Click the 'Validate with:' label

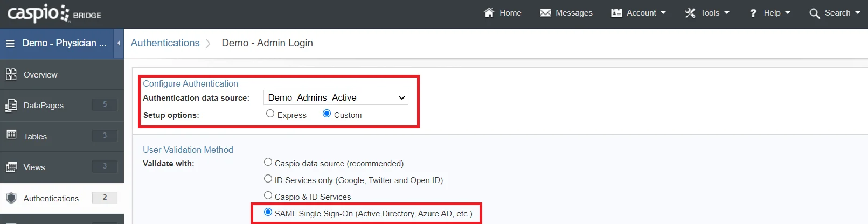169,164
